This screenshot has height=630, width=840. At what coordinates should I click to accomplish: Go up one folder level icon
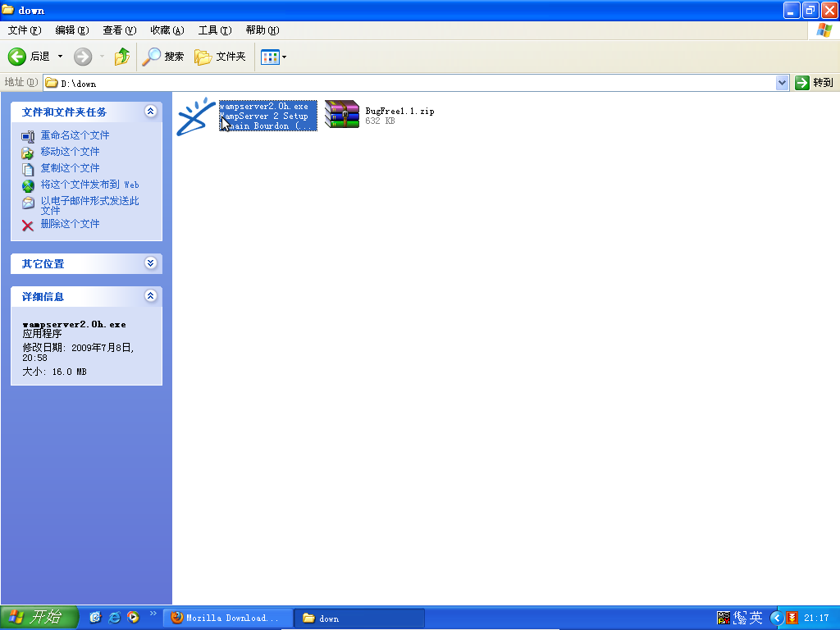122,57
